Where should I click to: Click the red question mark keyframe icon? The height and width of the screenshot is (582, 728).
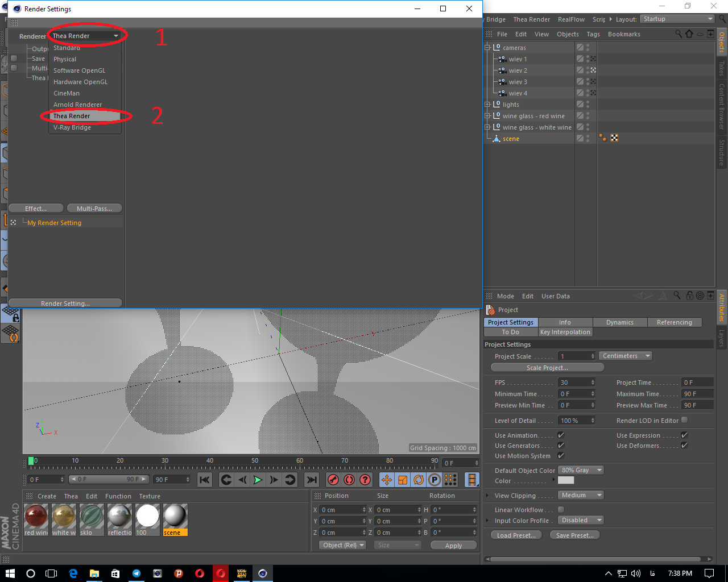[x=365, y=480]
